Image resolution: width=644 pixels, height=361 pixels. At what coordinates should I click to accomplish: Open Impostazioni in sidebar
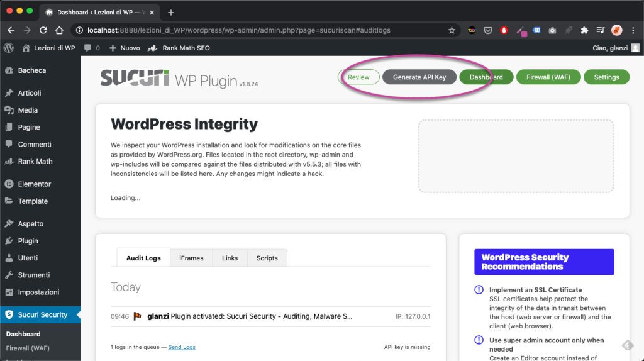pos(40,292)
